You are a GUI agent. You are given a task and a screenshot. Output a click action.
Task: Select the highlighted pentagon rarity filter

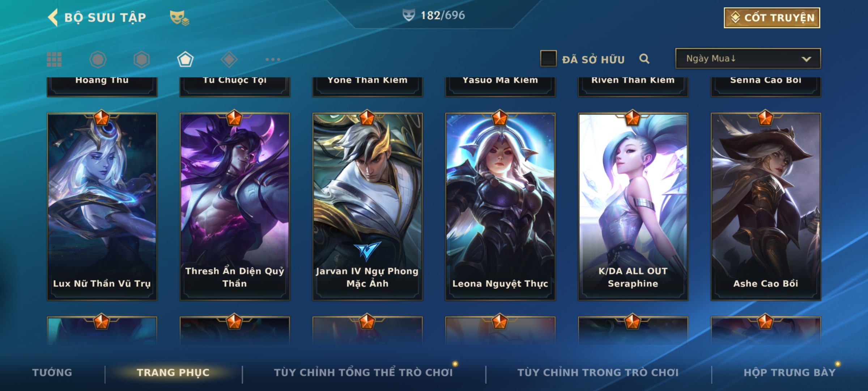[x=185, y=59]
